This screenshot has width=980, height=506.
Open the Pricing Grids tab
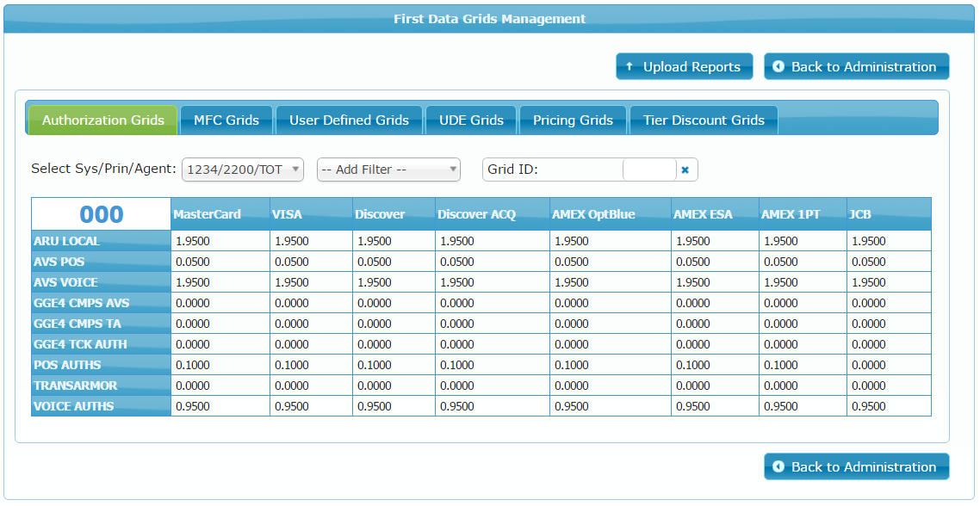tap(573, 120)
